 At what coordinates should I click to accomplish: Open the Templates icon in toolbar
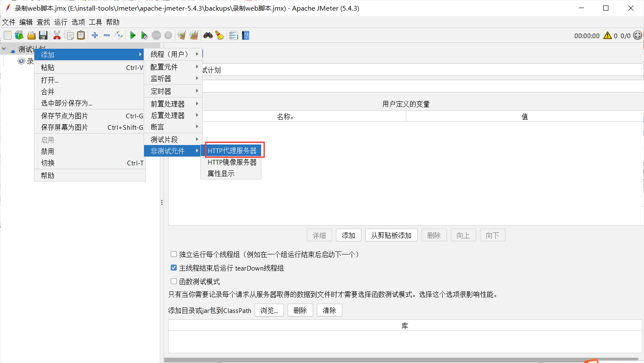pos(19,36)
